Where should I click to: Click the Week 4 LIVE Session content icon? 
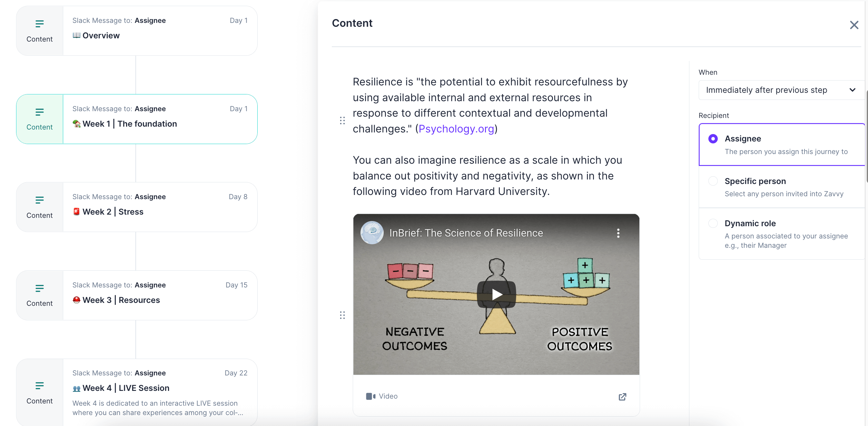pos(39,386)
